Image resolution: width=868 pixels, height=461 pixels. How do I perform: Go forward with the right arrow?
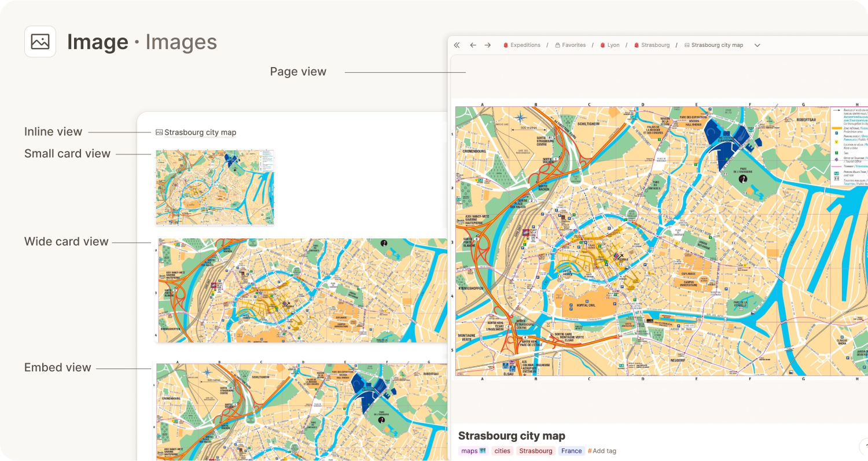click(x=487, y=45)
